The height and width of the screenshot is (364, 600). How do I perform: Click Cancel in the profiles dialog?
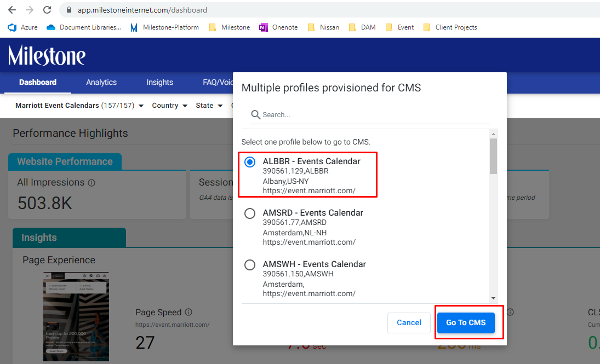pos(409,323)
